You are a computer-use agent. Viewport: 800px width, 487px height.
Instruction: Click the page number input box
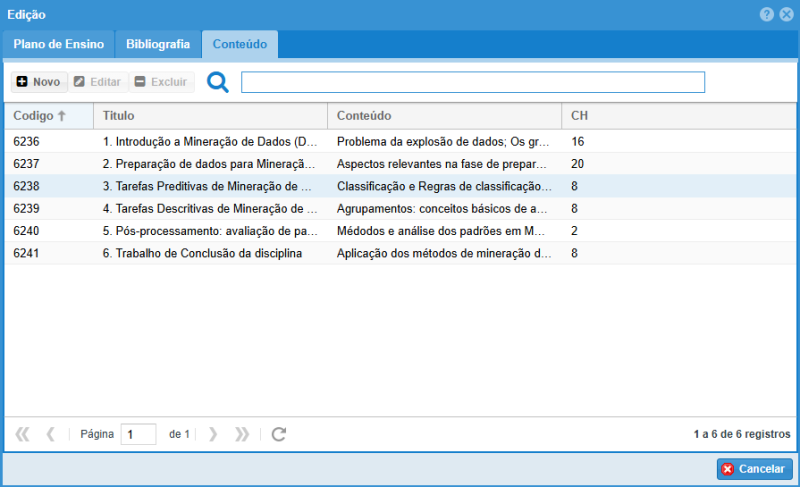(x=138, y=434)
